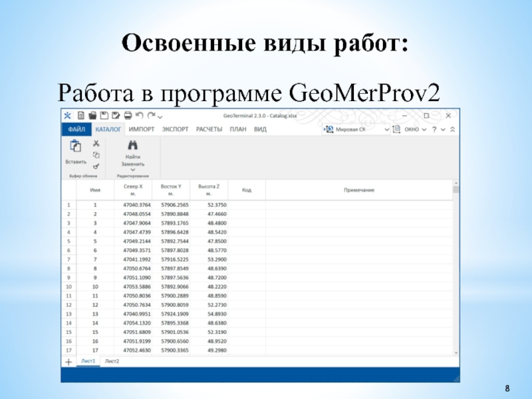Image resolution: width=532 pixels, height=399 pixels.
Task: Select the Лист1 sheet tab
Action: (x=88, y=361)
